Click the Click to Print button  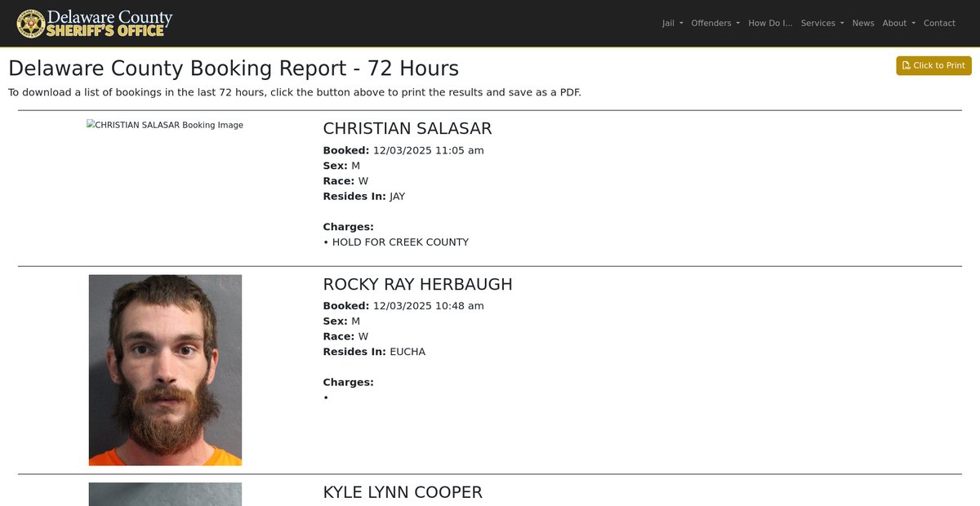(x=933, y=65)
